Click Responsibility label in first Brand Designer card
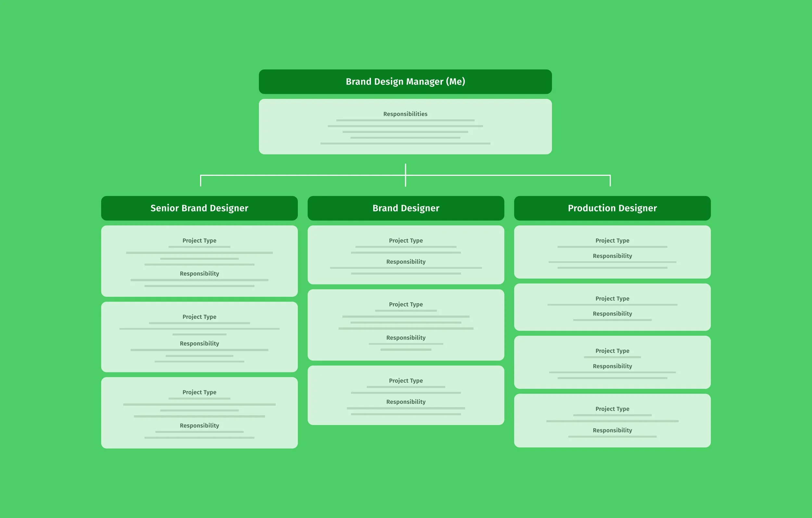 point(406,262)
